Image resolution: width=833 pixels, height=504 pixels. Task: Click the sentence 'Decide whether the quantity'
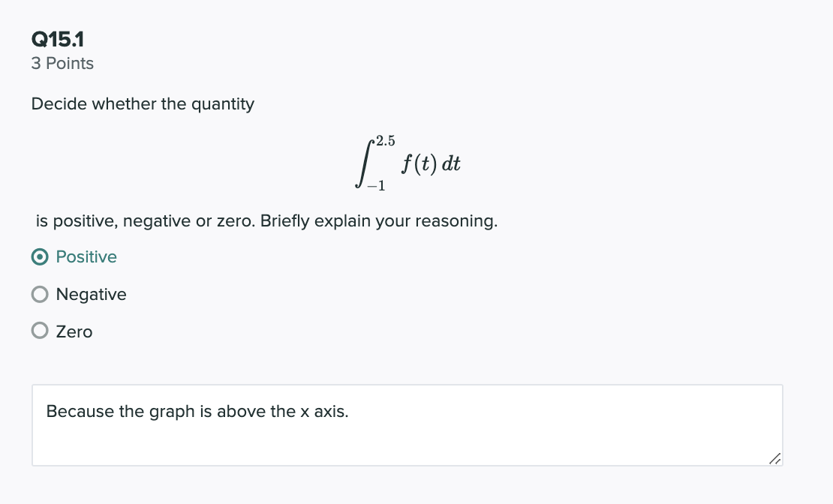pyautogui.click(x=143, y=103)
